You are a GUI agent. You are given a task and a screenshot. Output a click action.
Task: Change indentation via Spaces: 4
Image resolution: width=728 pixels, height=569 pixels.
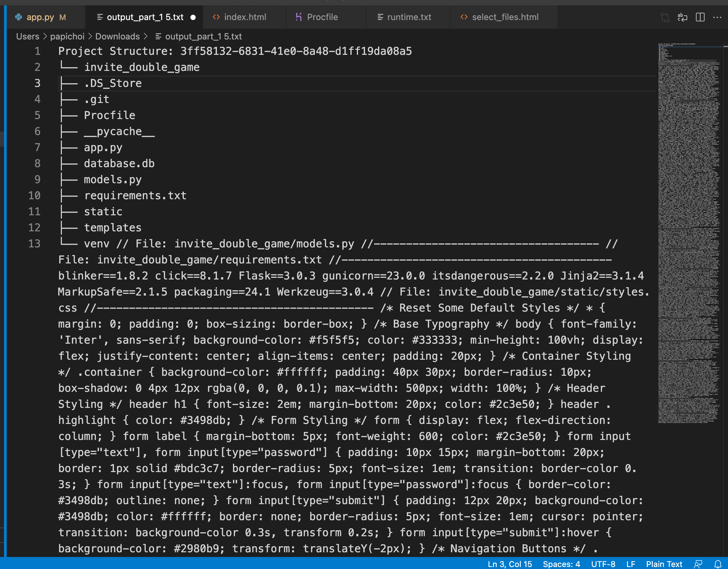(561, 564)
